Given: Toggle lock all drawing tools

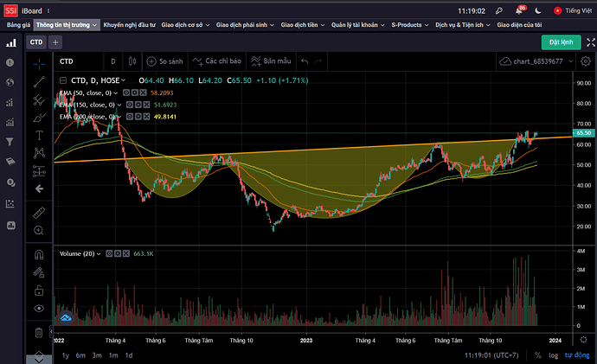Looking at the screenshot, I should [39, 290].
